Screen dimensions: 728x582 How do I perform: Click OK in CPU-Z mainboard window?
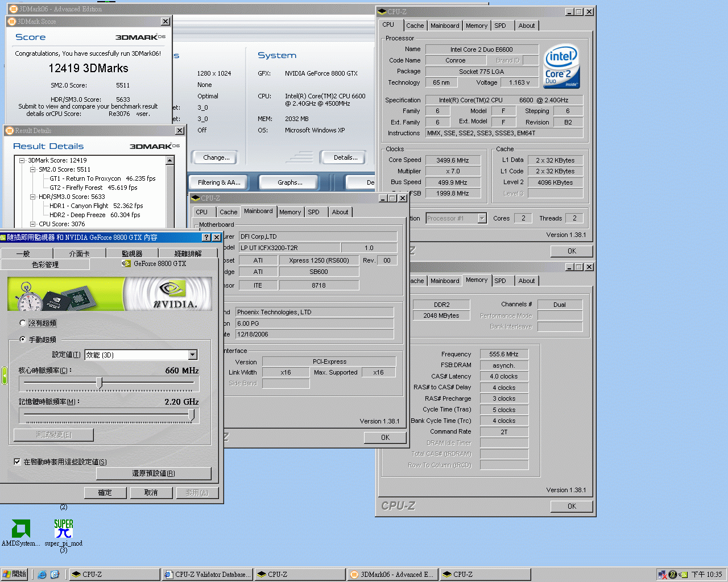click(385, 438)
